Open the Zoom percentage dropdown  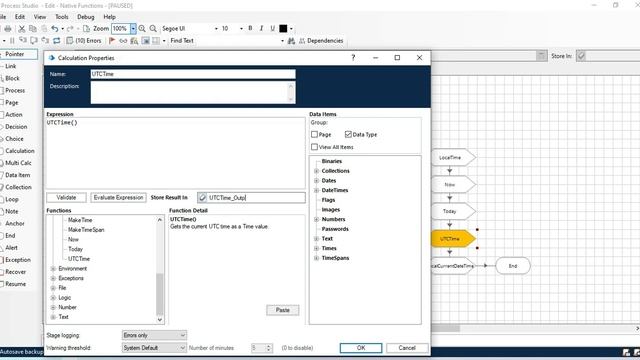(133, 29)
